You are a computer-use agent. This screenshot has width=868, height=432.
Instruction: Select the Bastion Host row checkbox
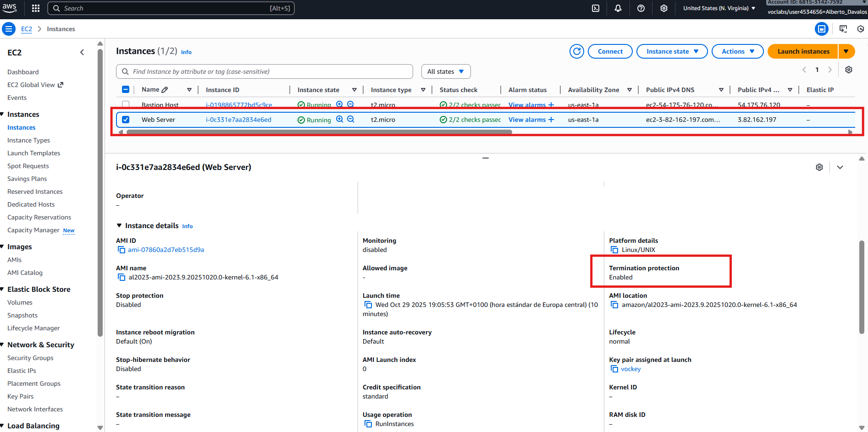(x=126, y=104)
